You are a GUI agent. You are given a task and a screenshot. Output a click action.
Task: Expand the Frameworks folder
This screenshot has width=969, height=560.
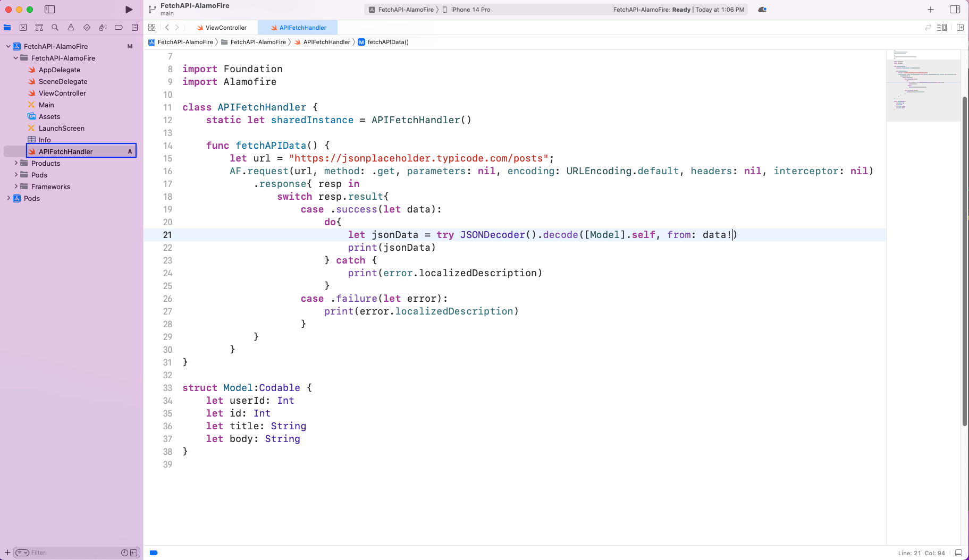(x=16, y=186)
